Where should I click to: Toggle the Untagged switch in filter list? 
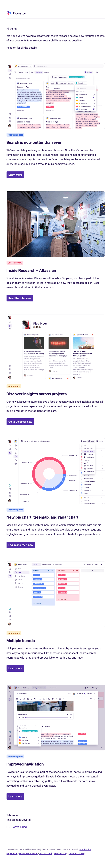click(94, 100)
